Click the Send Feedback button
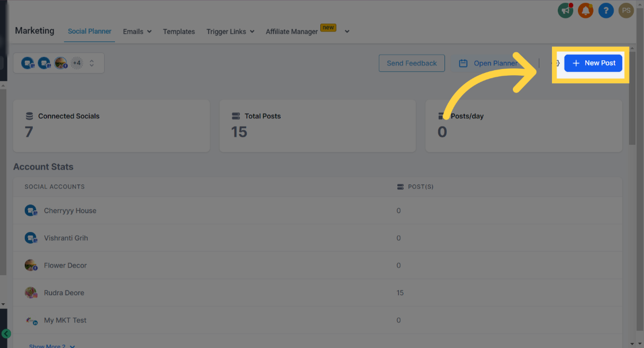 [412, 63]
